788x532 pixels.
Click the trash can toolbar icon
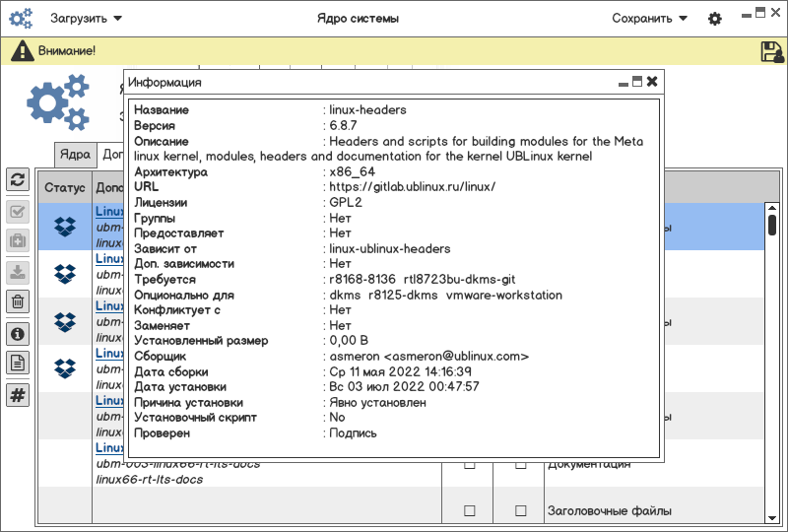(x=18, y=301)
